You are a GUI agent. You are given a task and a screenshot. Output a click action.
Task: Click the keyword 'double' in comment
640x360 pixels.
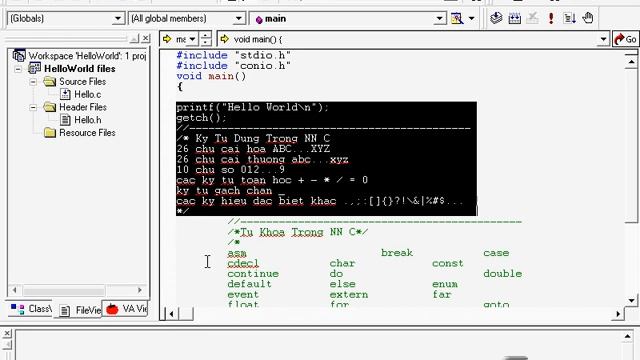click(x=502, y=274)
